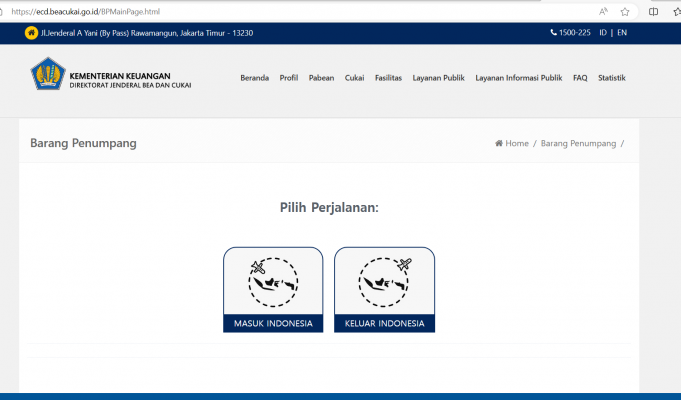Add page to favorites with star icon

tap(625, 11)
